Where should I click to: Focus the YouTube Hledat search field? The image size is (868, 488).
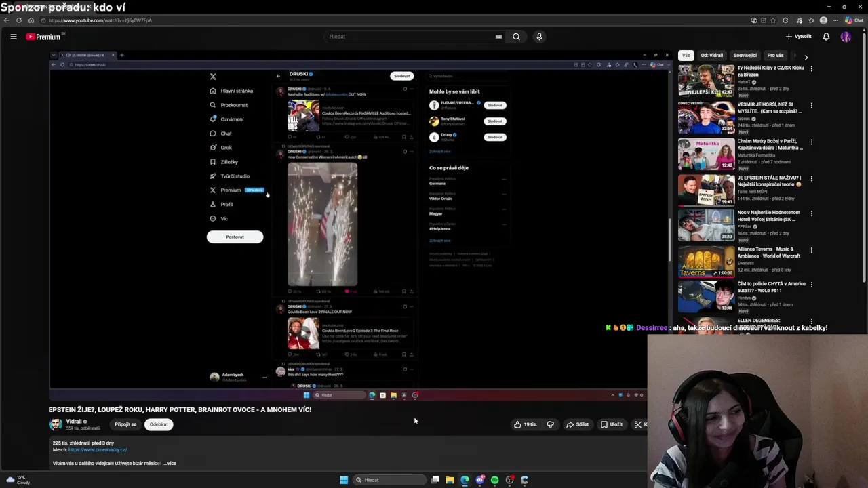(410, 37)
